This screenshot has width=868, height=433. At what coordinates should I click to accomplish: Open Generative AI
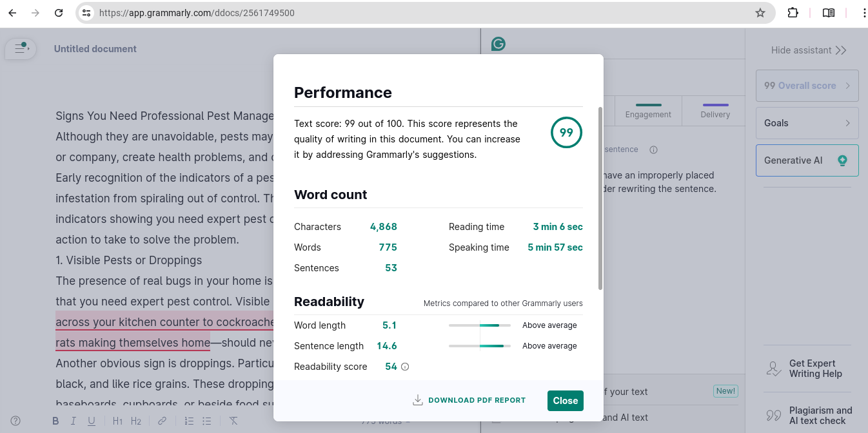point(807,160)
